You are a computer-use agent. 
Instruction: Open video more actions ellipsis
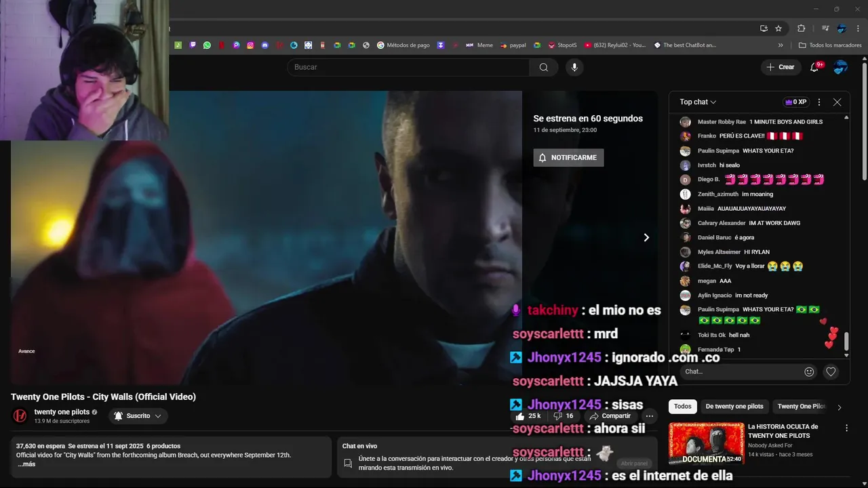click(x=649, y=415)
